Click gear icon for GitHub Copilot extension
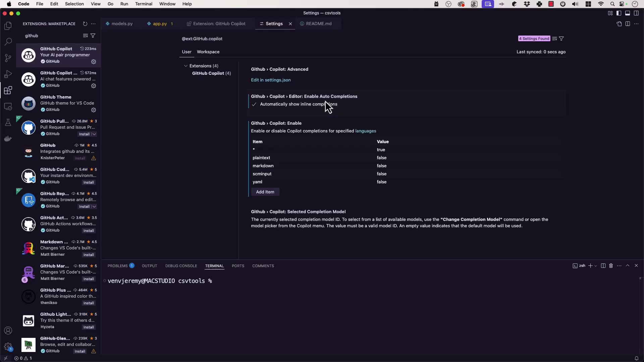This screenshot has height=362, width=644. [94, 62]
